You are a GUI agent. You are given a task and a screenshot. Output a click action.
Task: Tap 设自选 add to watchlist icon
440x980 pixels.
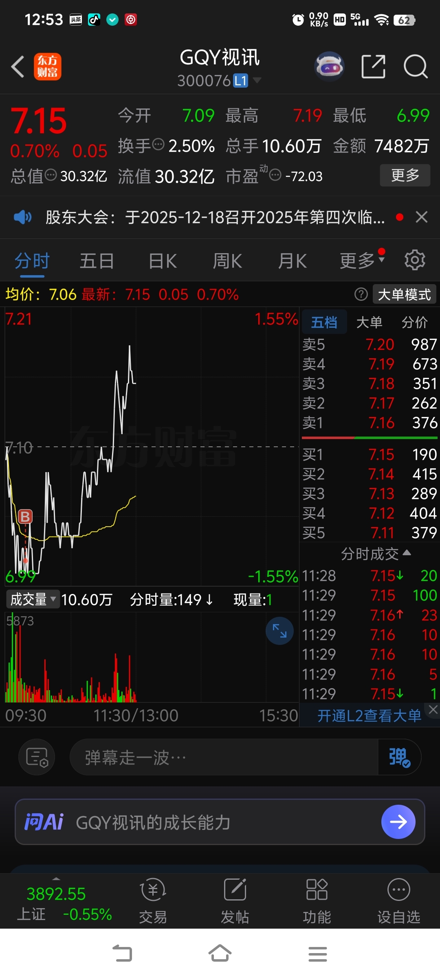coord(399,901)
